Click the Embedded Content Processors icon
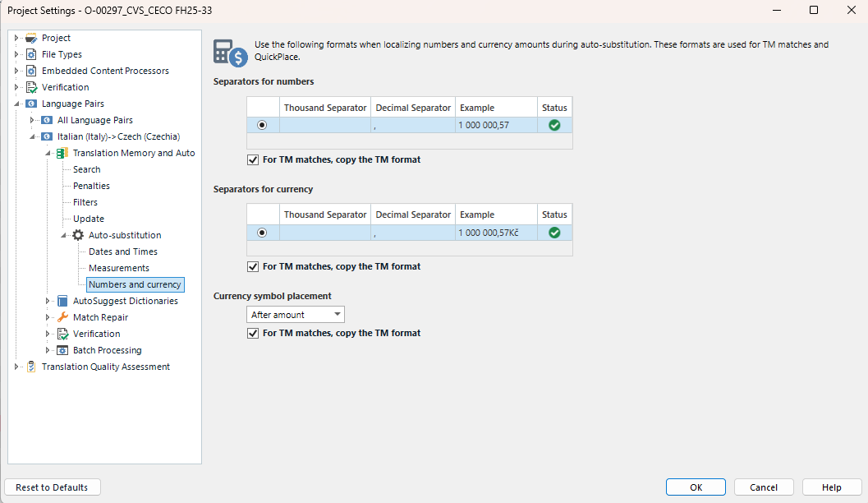 click(x=31, y=71)
